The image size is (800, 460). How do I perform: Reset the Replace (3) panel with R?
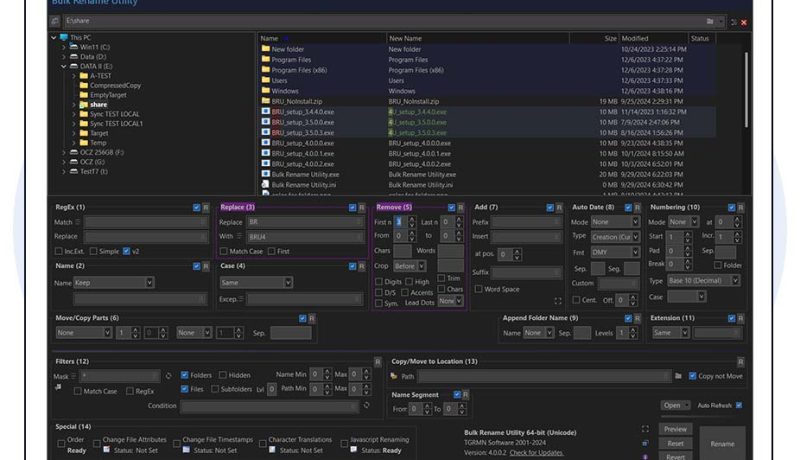361,208
